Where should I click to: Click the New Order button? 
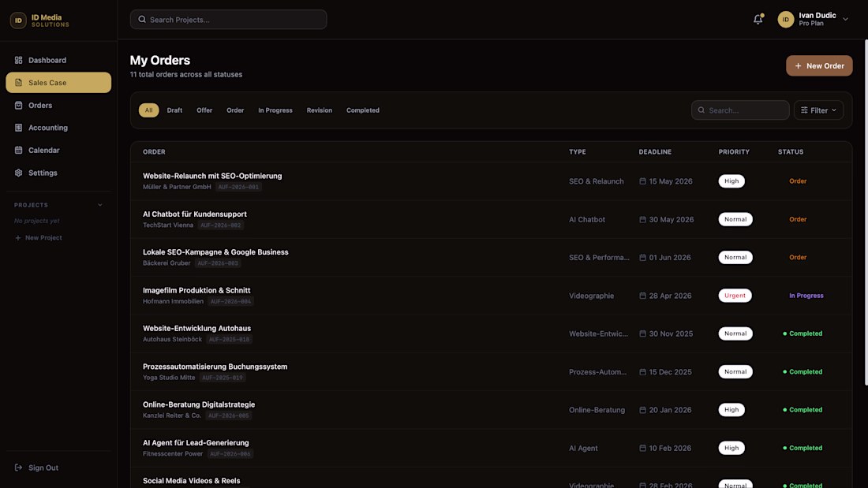[x=819, y=66]
